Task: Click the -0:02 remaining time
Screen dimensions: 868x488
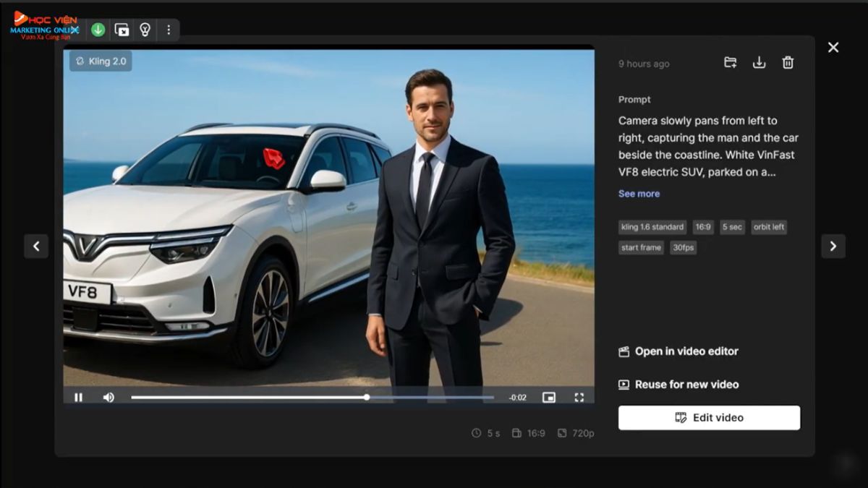Action: (x=517, y=398)
